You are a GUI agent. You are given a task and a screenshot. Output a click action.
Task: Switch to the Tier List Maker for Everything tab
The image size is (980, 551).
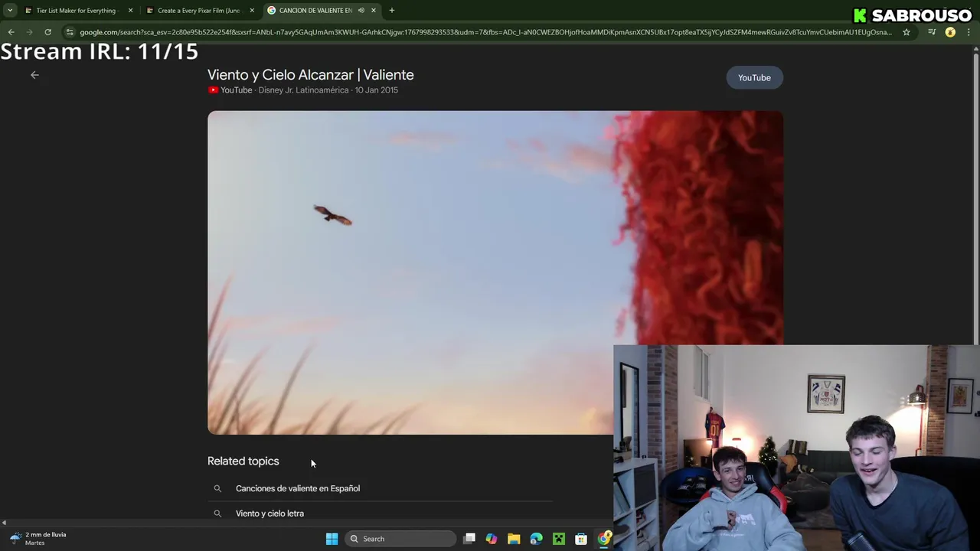(x=77, y=11)
